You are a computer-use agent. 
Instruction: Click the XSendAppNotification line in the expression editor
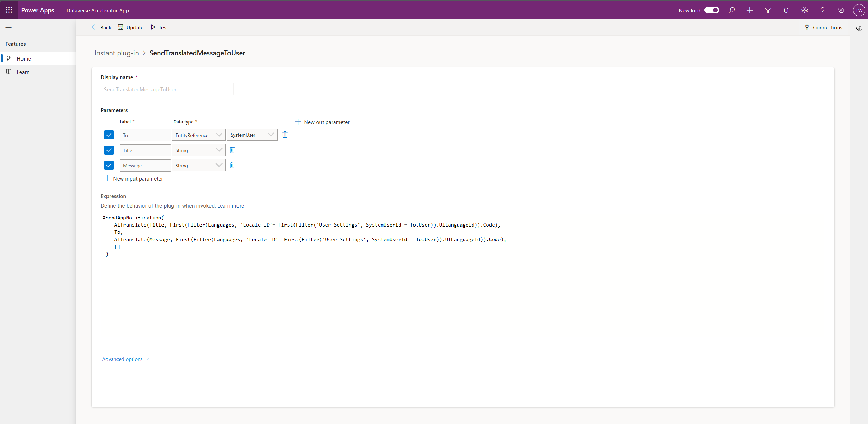point(133,218)
